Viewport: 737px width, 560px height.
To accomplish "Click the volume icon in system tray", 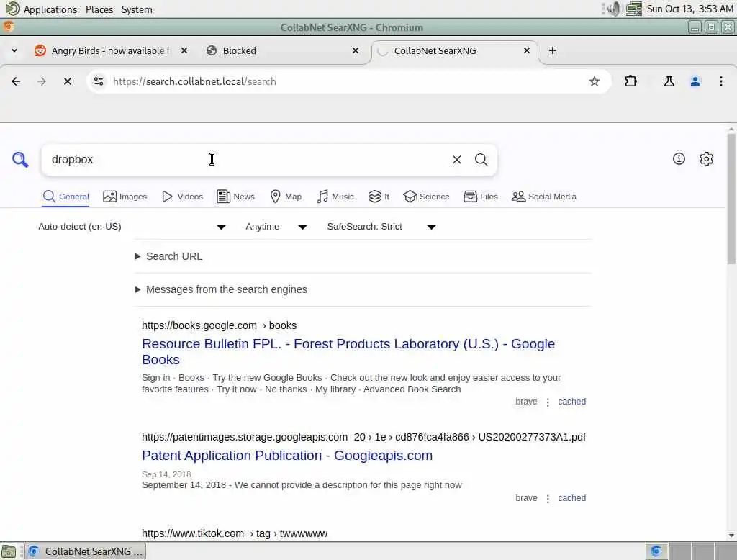I will coord(613,9).
